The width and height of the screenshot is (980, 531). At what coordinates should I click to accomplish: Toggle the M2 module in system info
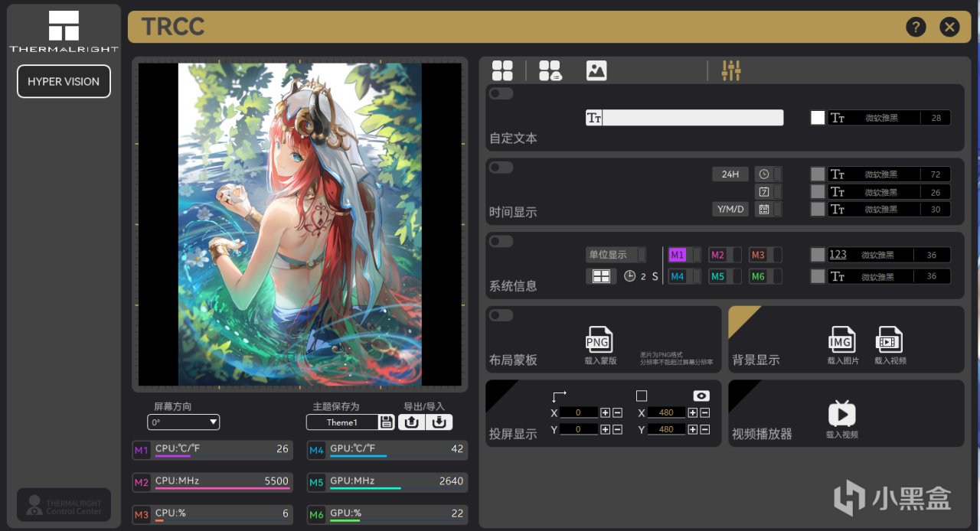pyautogui.click(x=725, y=255)
